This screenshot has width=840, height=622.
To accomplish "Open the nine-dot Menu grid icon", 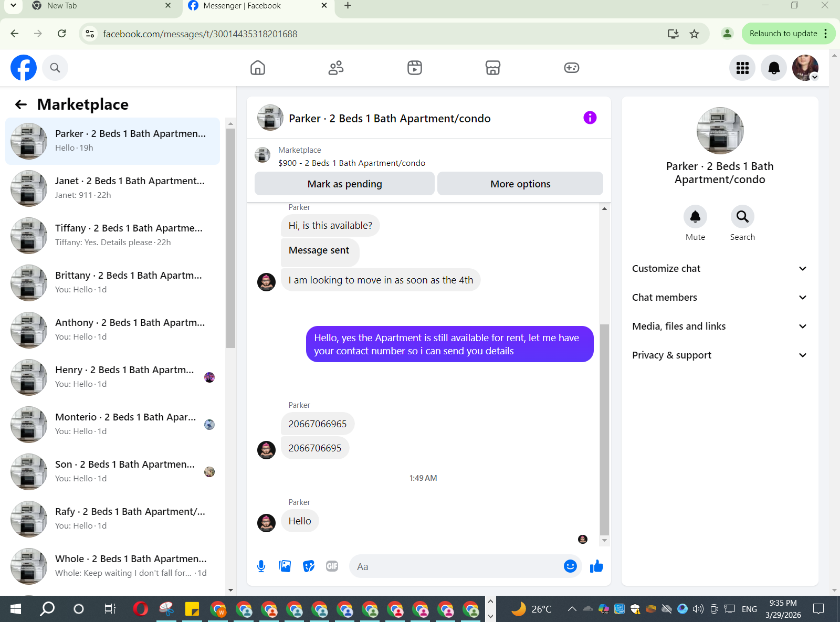I will pyautogui.click(x=742, y=68).
